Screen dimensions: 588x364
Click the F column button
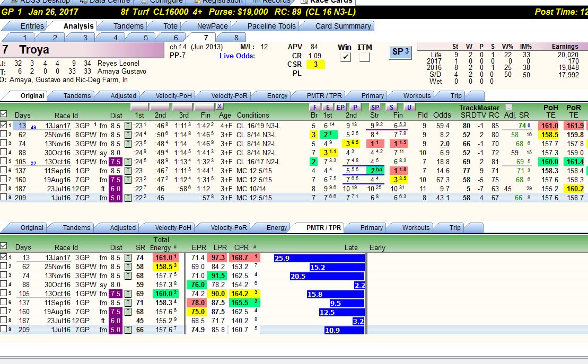coord(314,107)
